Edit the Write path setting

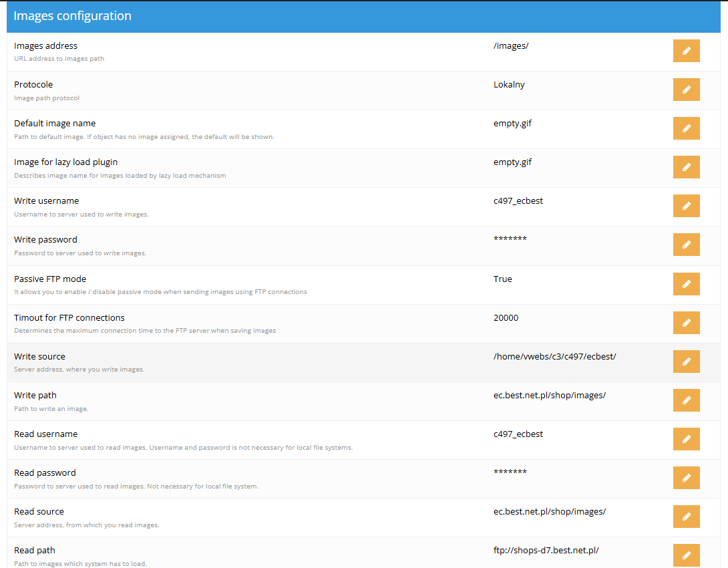(686, 400)
